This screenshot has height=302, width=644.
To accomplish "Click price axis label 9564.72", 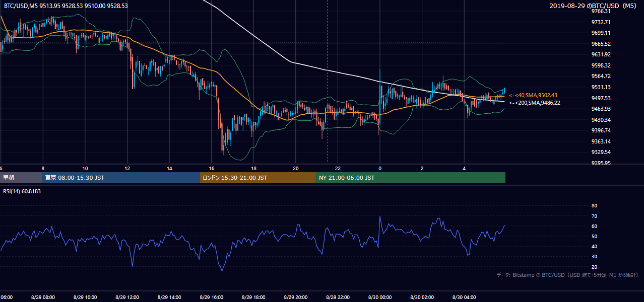I will click(x=601, y=76).
